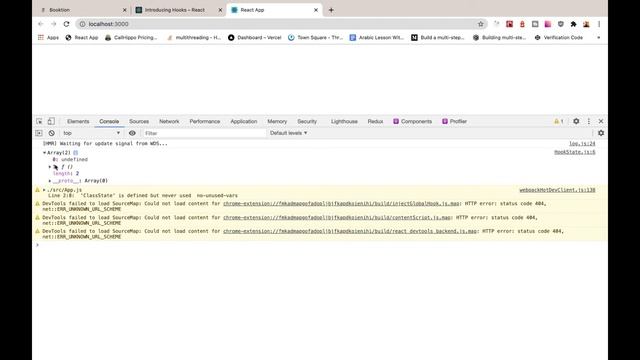Open console settings gear
640x360 pixels.
click(x=601, y=133)
